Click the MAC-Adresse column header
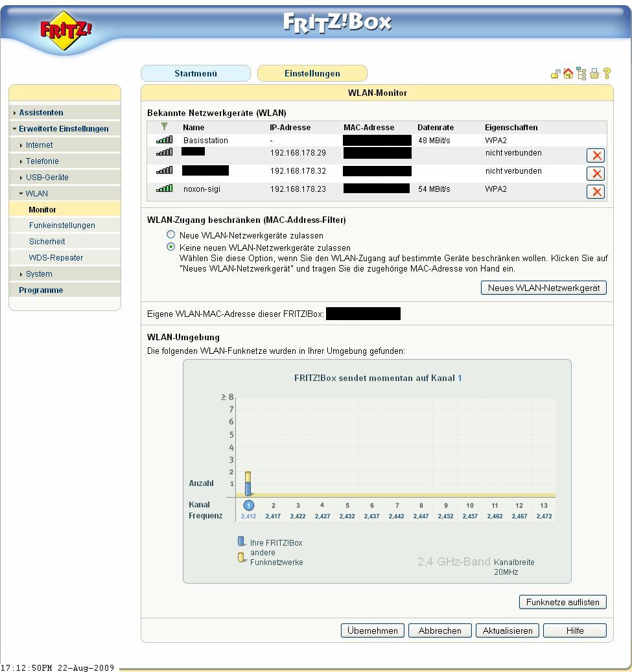632x672 pixels. tap(369, 127)
